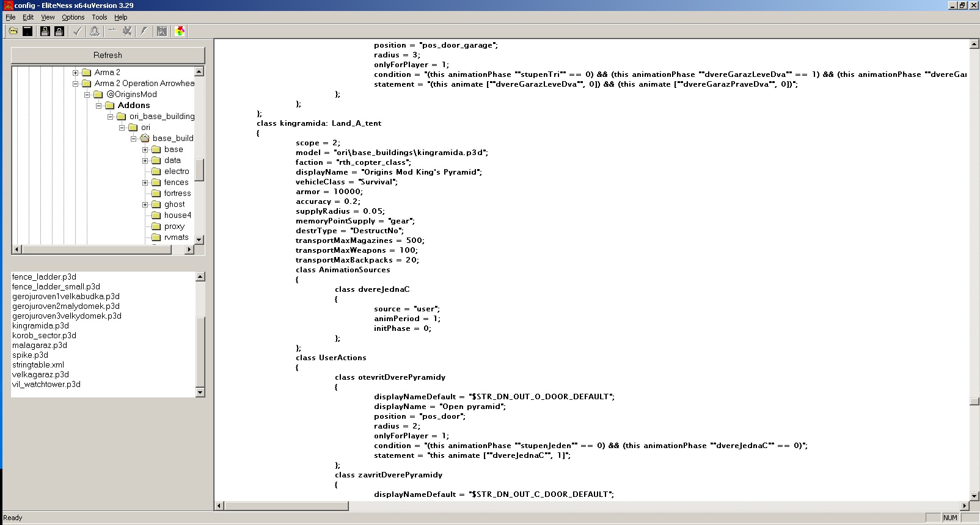Click the black save disk toolbar icon
Screen dimensions: 980x525
click(27, 31)
